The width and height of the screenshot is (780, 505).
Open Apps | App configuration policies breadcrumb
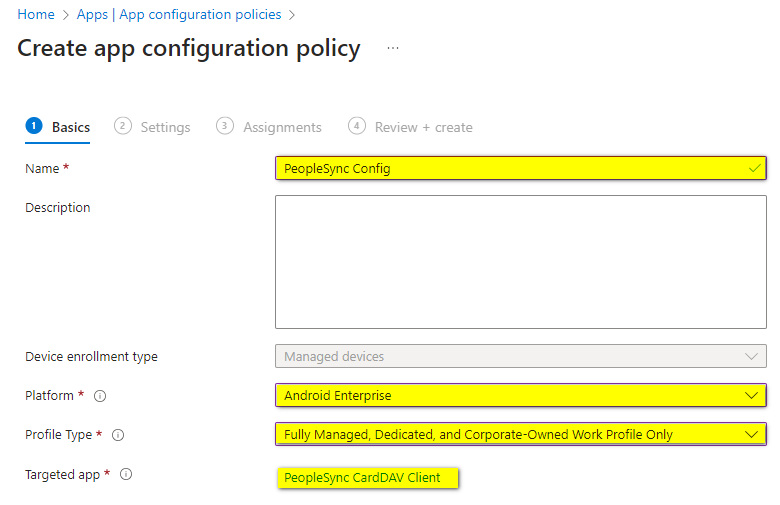(179, 14)
